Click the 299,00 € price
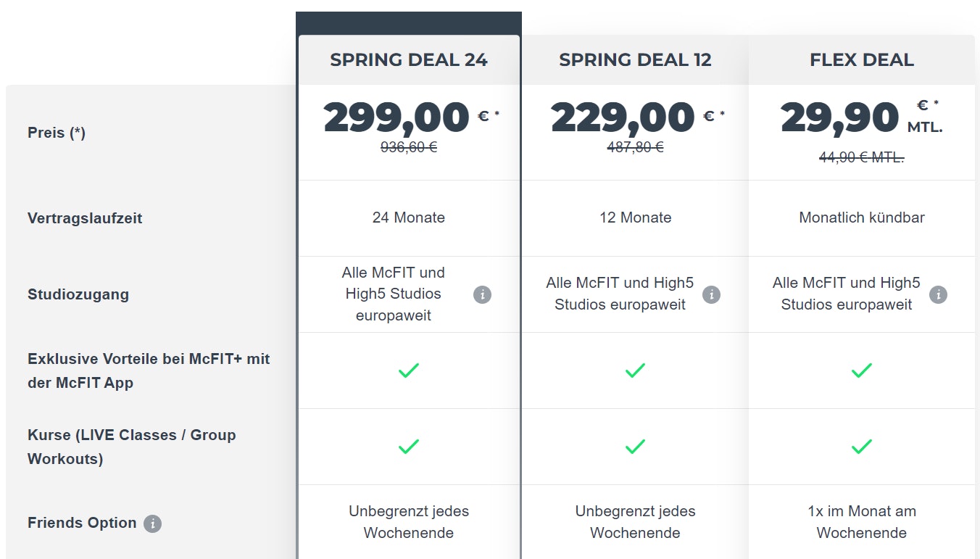Viewport: 980px width, 559px height. tap(396, 117)
